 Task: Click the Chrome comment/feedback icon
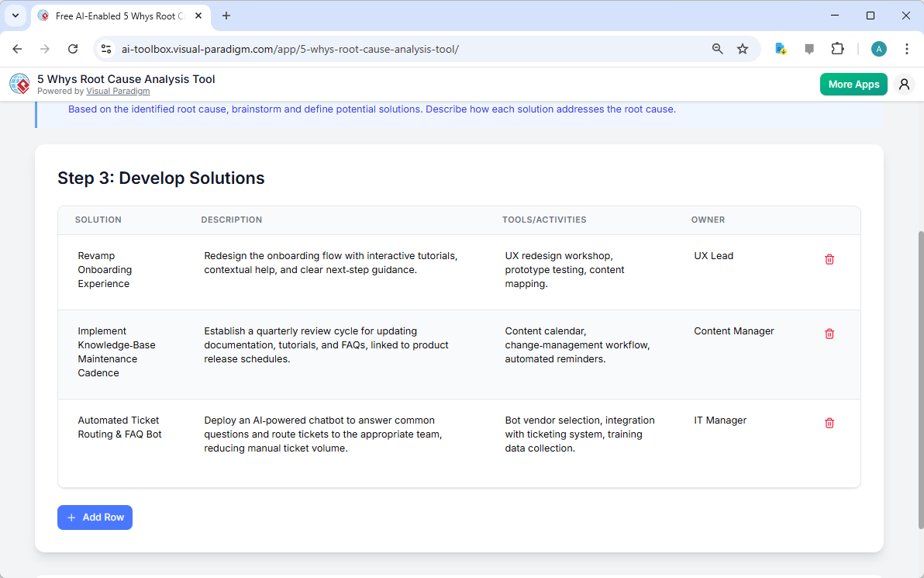(x=809, y=48)
